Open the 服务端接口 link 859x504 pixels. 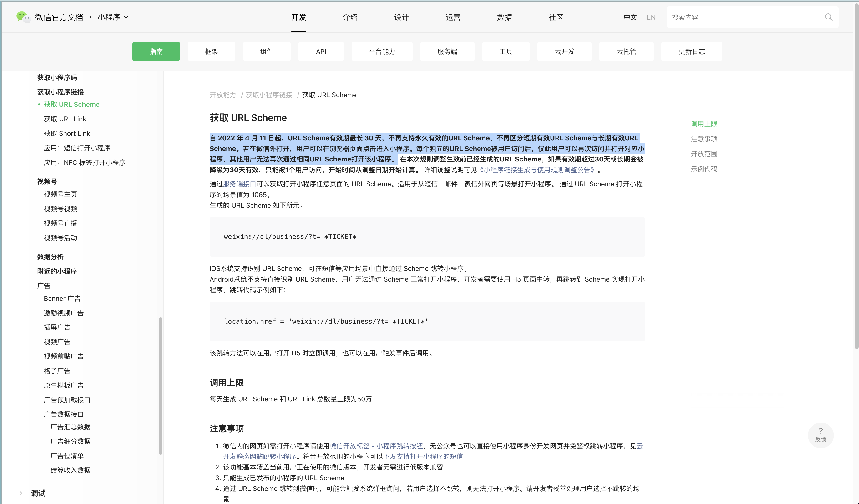click(x=239, y=184)
